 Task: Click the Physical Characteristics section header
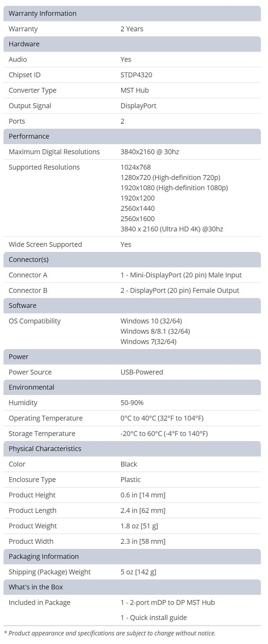pos(45,449)
